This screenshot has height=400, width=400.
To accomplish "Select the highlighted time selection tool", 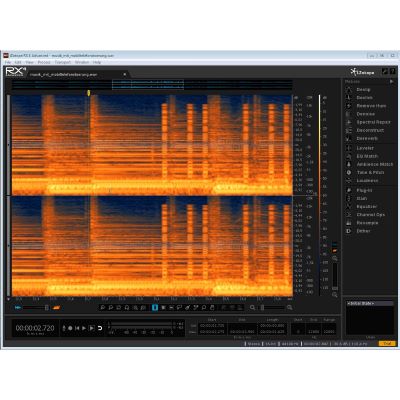I will pos(155,307).
